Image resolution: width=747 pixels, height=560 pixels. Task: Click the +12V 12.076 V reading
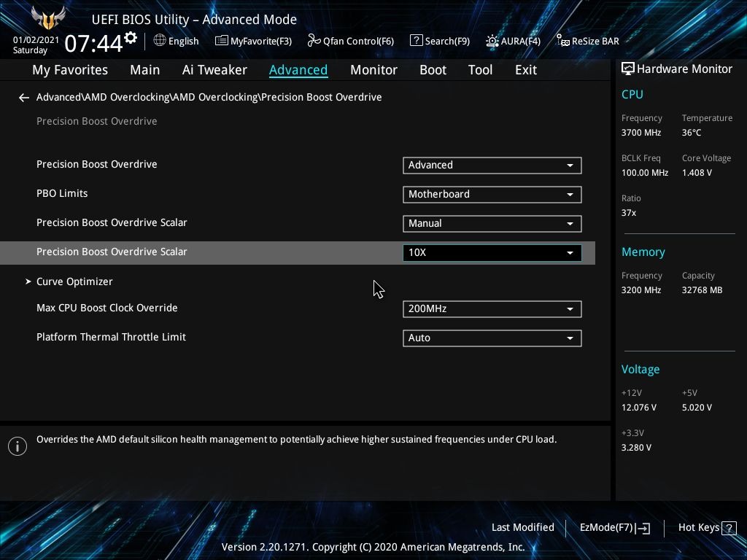(638, 407)
